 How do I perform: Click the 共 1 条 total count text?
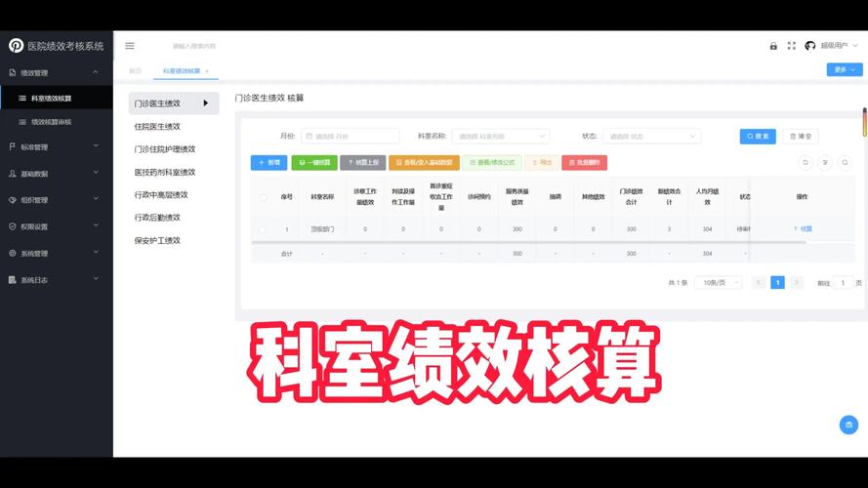(x=678, y=283)
